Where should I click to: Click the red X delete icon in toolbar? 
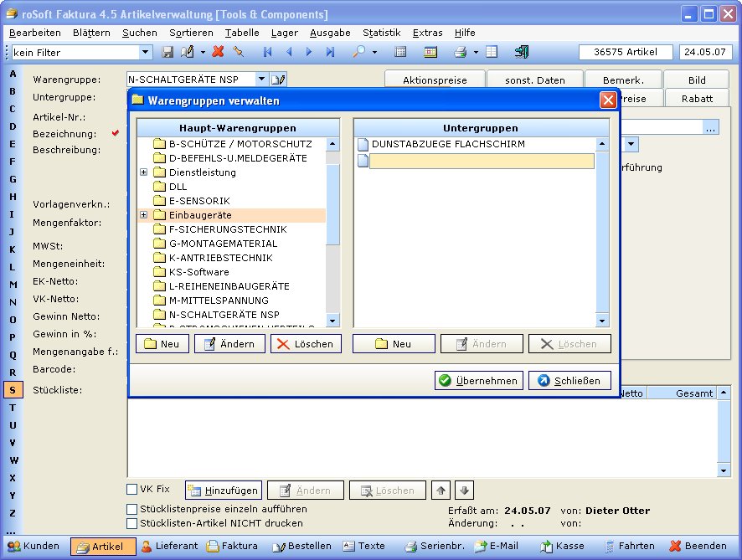pyautogui.click(x=218, y=52)
